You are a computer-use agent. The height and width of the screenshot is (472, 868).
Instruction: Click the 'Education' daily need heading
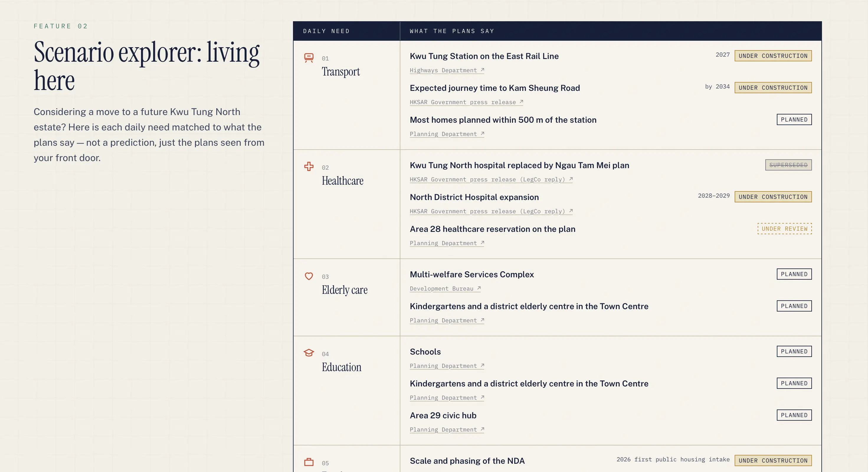click(341, 367)
